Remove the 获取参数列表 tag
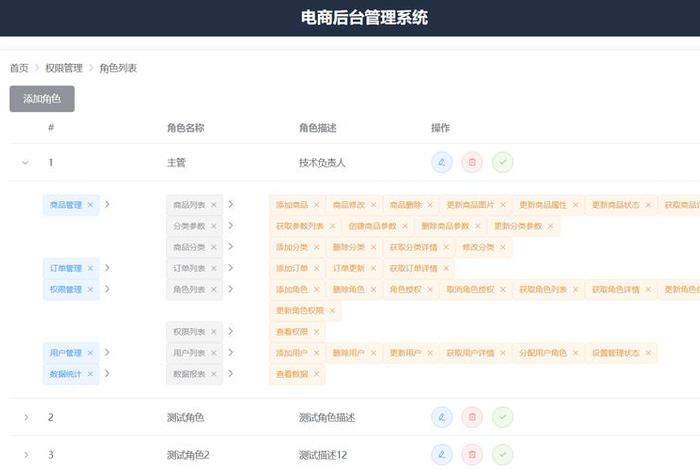 [332, 226]
